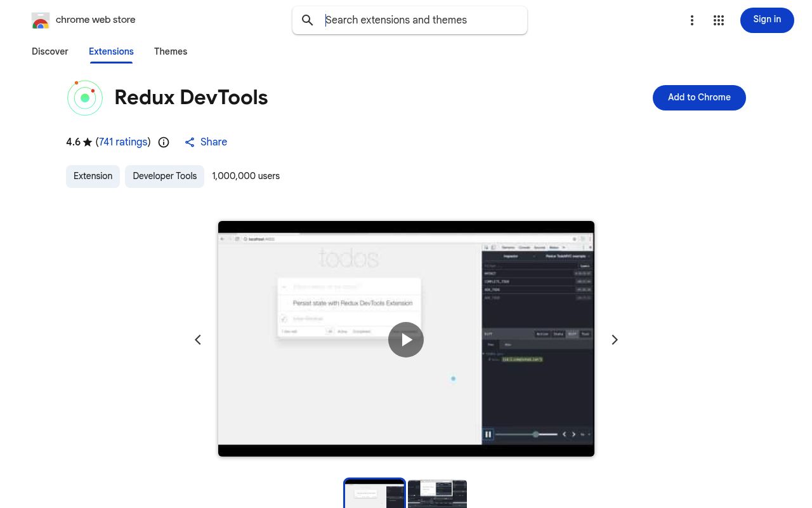Pause the video using the pause control
Image resolution: width=812 pixels, height=508 pixels.
(x=488, y=434)
